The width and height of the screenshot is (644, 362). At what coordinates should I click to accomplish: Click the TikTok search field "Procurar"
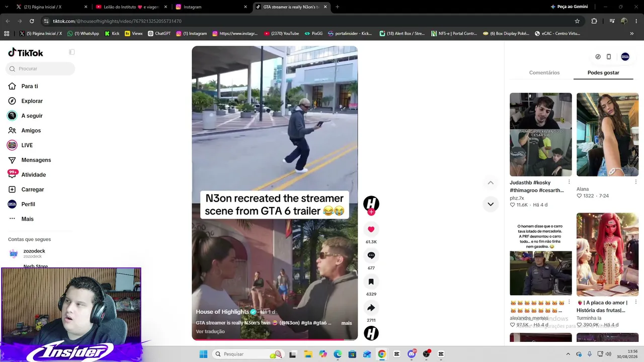click(41, 68)
